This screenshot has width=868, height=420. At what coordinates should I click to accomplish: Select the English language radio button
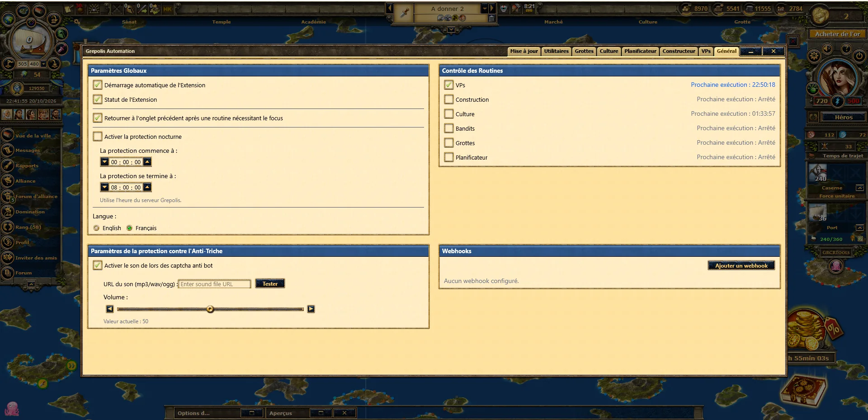96,228
